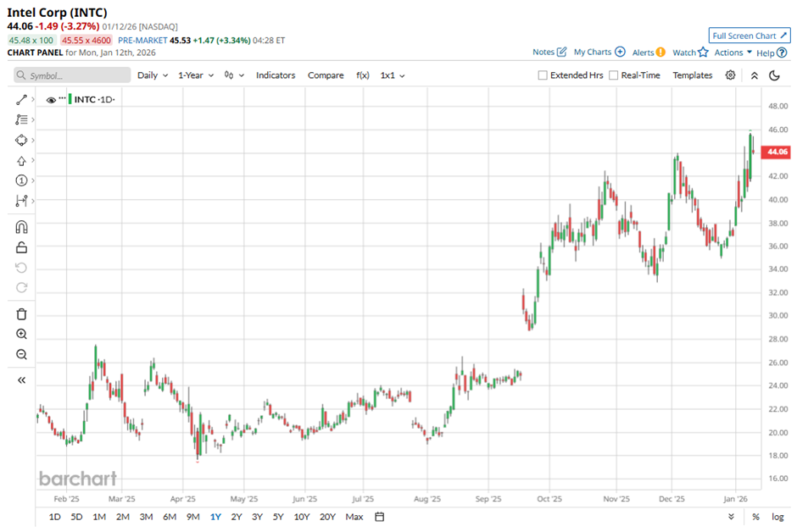Collapse the drawing tools sidebar

(x=21, y=380)
